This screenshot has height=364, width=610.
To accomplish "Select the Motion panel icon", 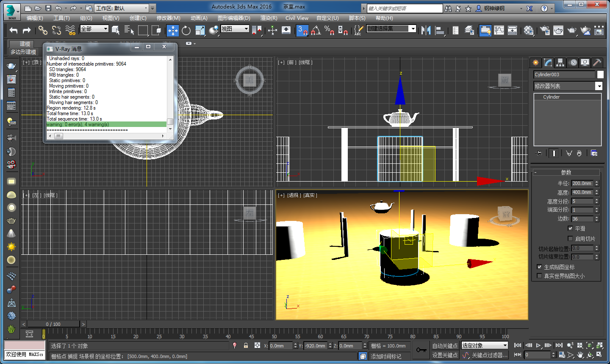I will point(573,62).
